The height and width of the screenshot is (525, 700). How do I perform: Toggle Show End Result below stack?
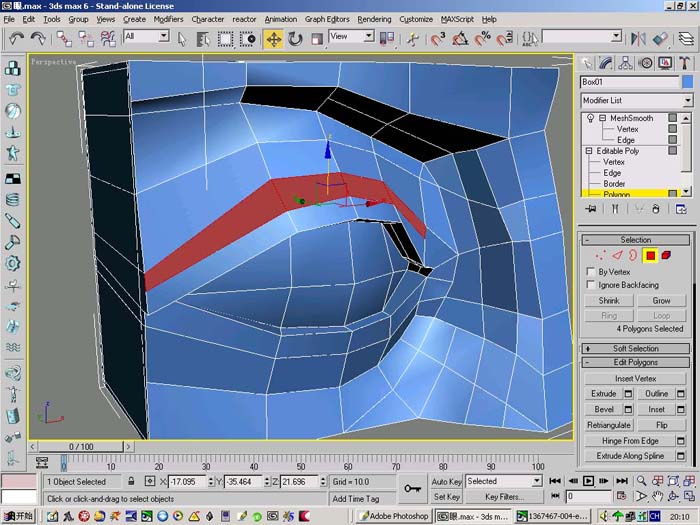pos(615,209)
